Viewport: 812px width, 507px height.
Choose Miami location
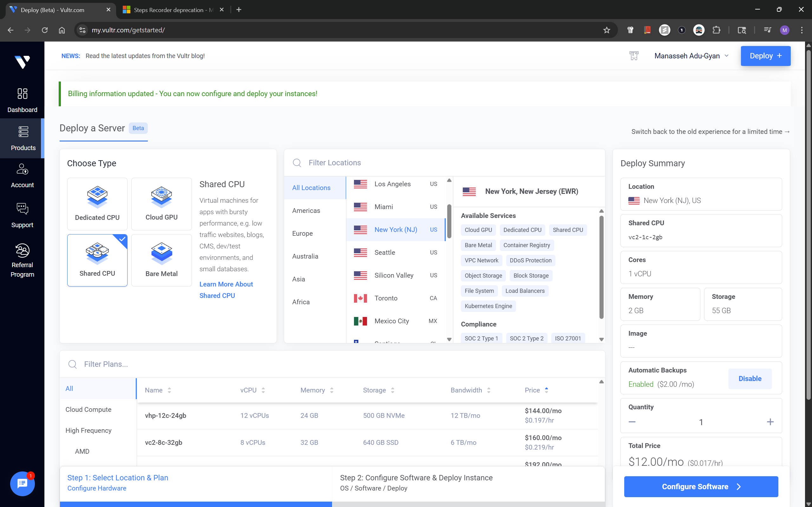point(396,207)
